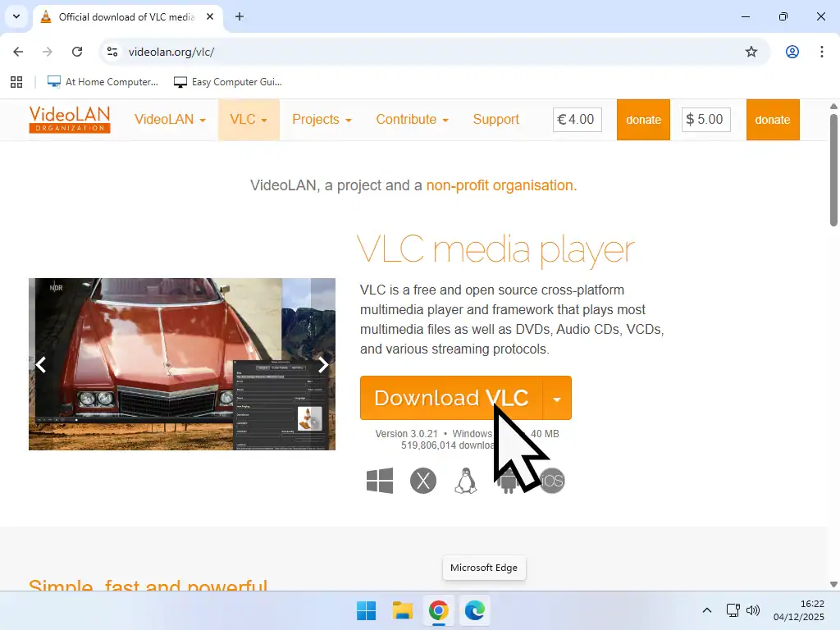Select the iOS download icon

(553, 481)
